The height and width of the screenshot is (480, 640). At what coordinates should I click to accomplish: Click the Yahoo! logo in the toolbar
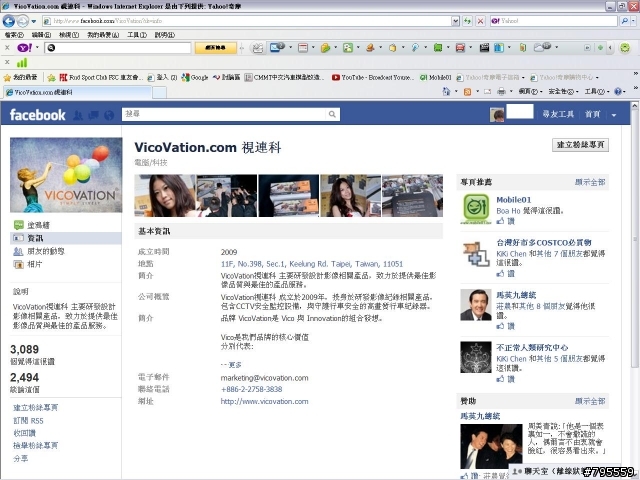[x=24, y=48]
